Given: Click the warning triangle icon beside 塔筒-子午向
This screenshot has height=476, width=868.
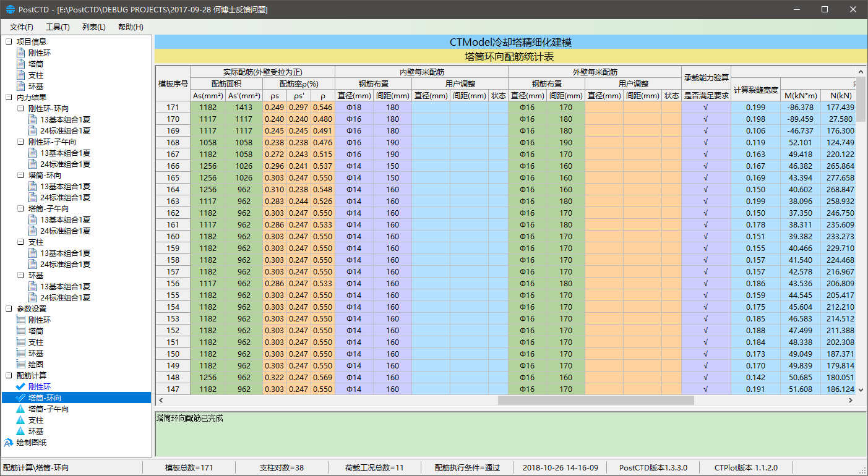Looking at the screenshot, I should [21, 409].
